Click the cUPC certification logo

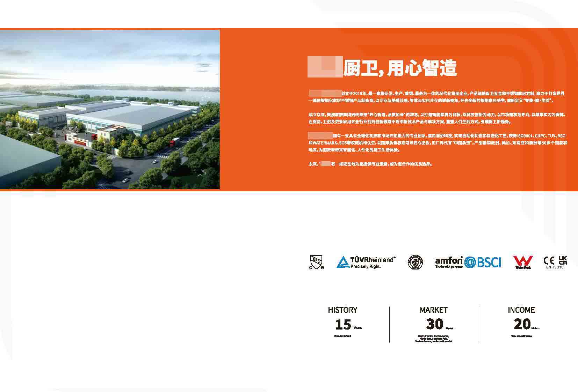[317, 262]
